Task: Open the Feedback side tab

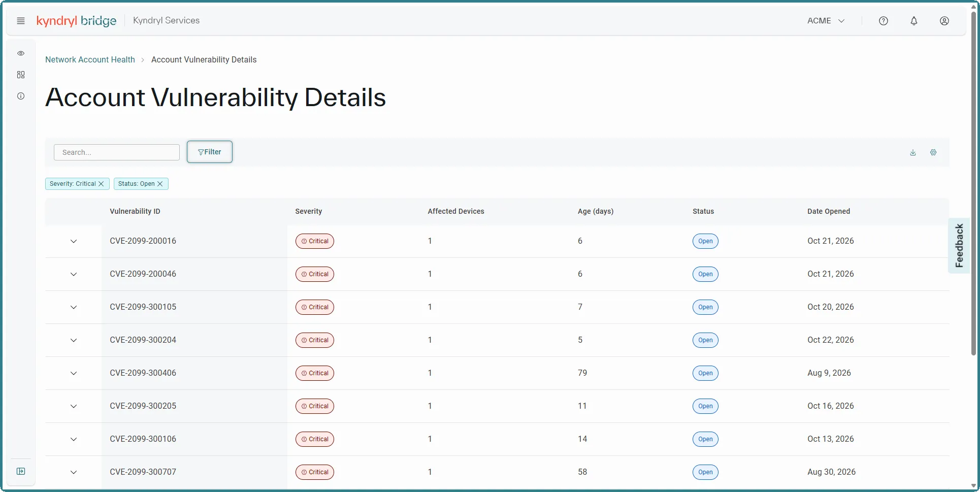Action: [x=959, y=246]
